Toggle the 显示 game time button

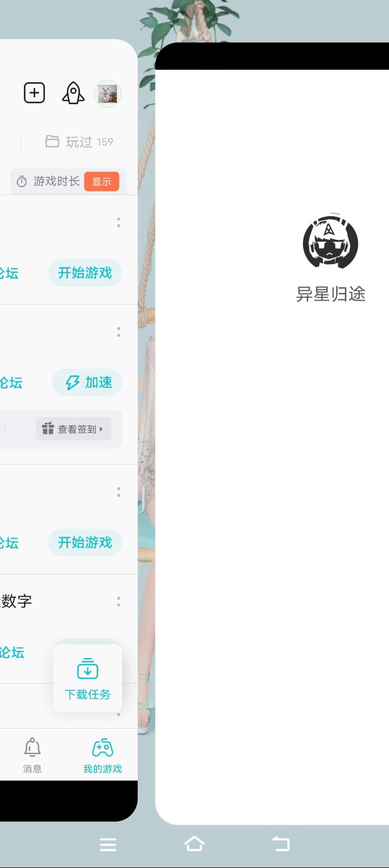click(x=102, y=182)
